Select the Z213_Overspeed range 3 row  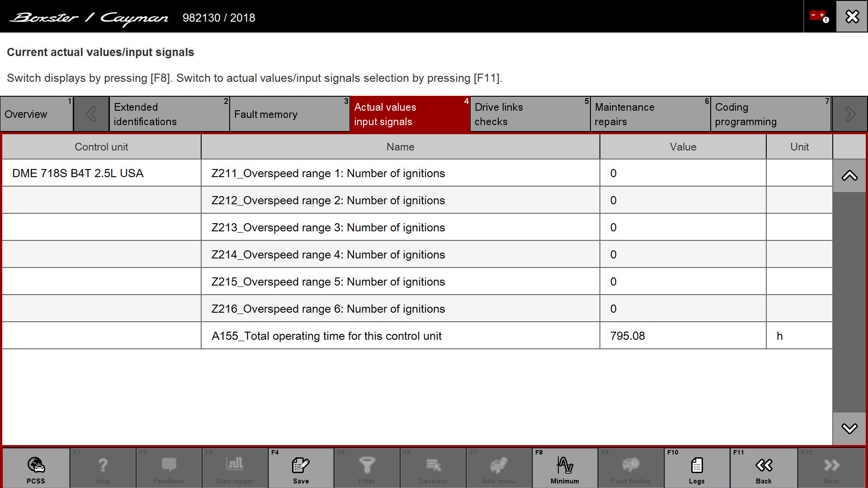(417, 227)
